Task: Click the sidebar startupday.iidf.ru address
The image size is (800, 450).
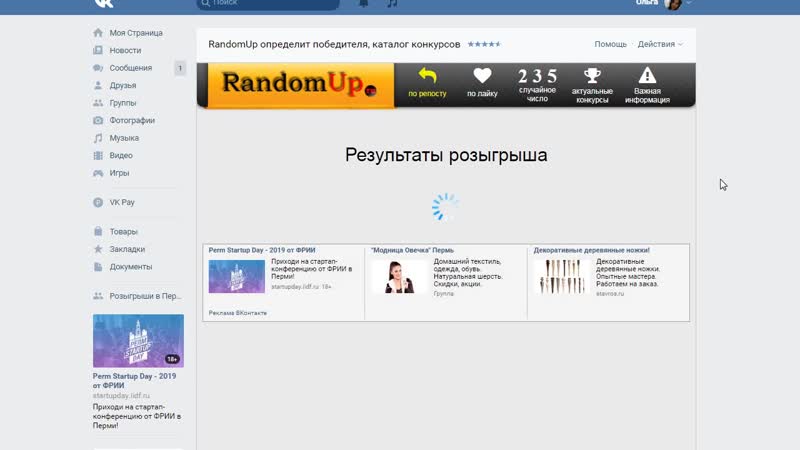Action: (x=121, y=395)
